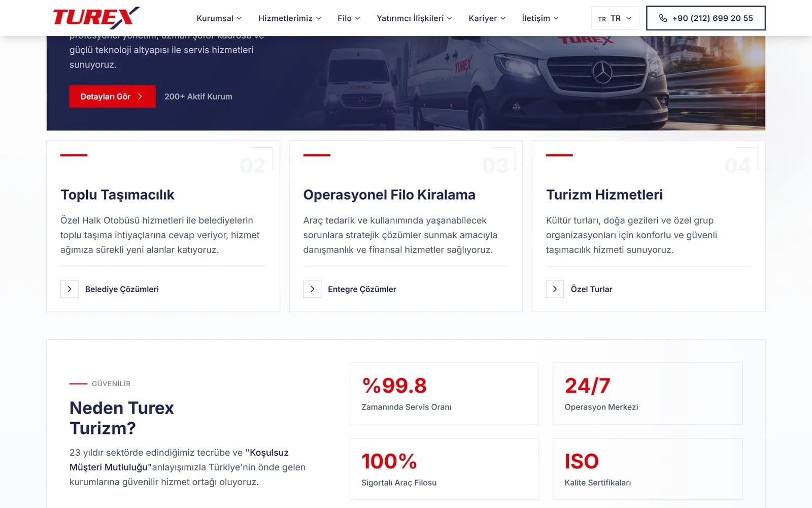Expand İletişim dropdown chevron
The image size is (812, 508).
[x=556, y=18]
